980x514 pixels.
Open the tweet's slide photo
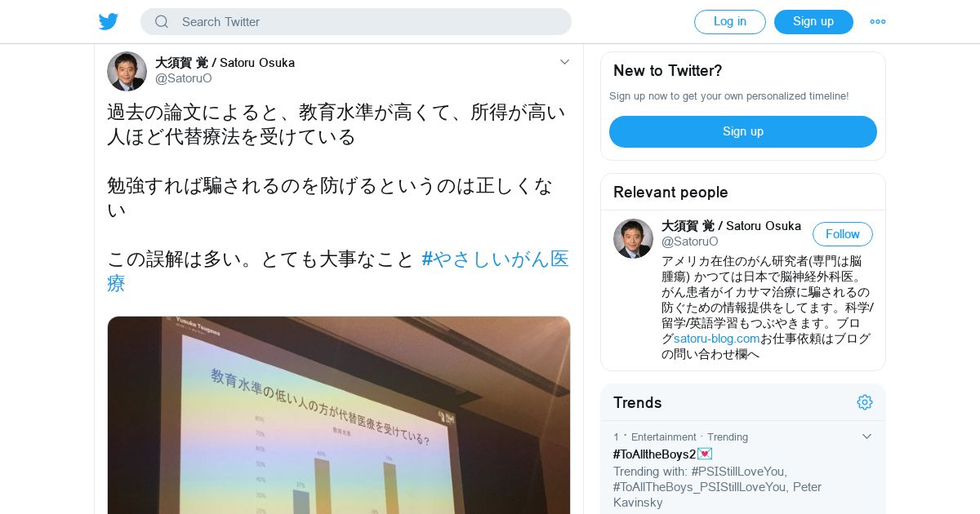[339, 415]
